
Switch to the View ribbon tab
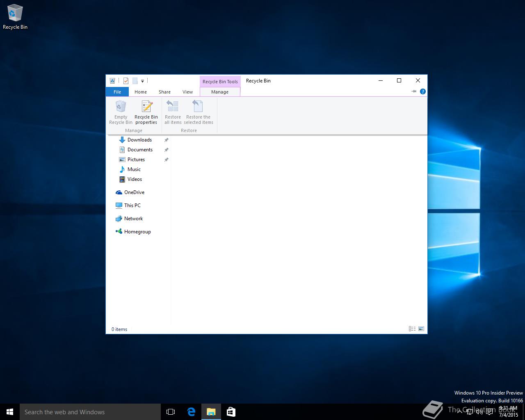(x=187, y=92)
